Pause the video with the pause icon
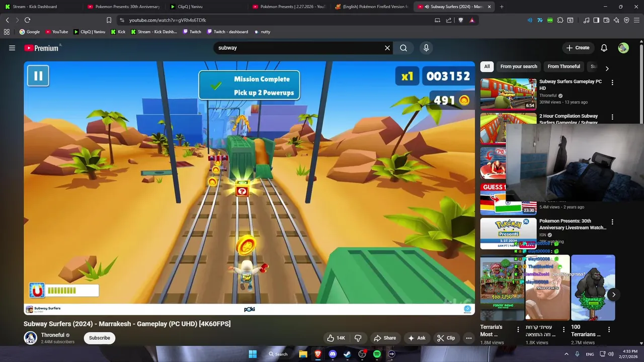 click(38, 76)
